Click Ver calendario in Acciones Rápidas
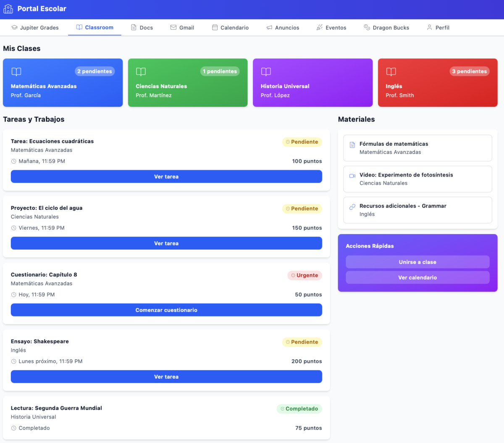Image resolution: width=504 pixels, height=443 pixels. coord(417,277)
